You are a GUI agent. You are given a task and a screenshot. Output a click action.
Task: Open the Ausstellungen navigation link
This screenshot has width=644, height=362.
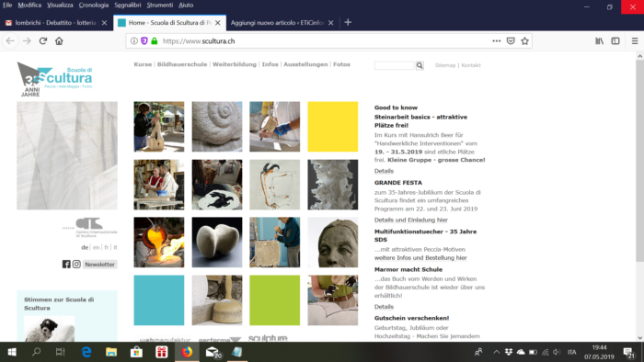tap(305, 64)
